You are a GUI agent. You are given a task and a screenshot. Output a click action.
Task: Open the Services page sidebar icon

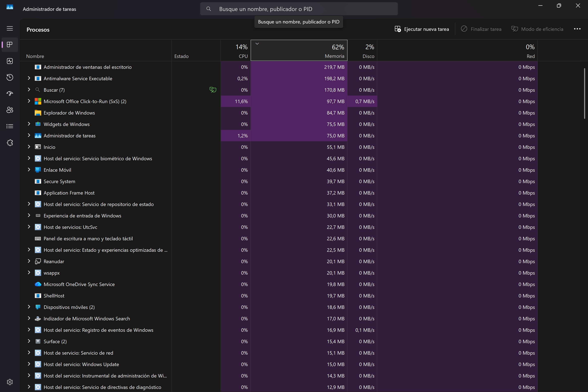[x=10, y=143]
